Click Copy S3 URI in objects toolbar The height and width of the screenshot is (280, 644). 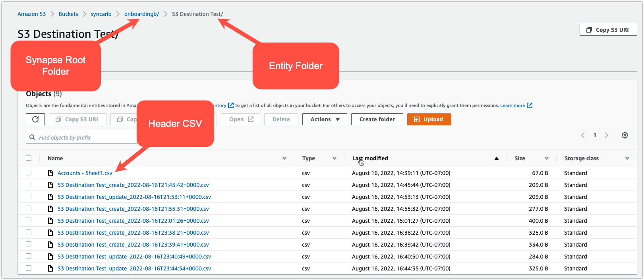tap(77, 119)
